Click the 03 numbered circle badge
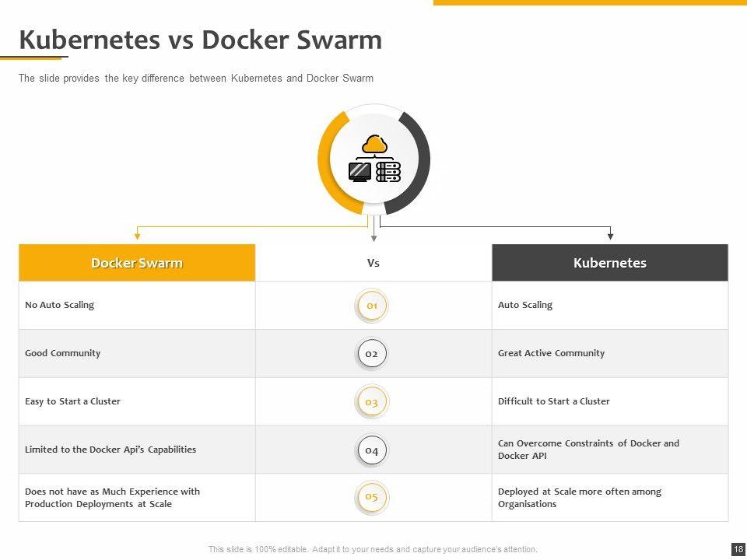This screenshot has height=560, width=747. coord(372,402)
